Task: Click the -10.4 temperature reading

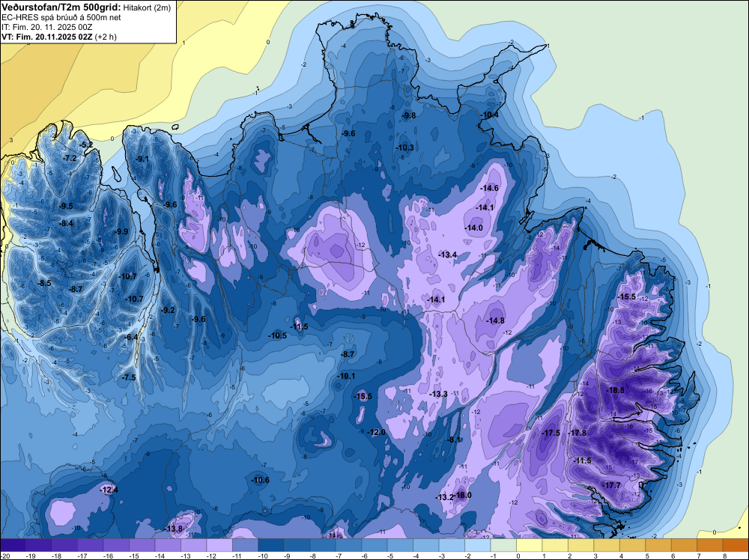Action: (490, 115)
